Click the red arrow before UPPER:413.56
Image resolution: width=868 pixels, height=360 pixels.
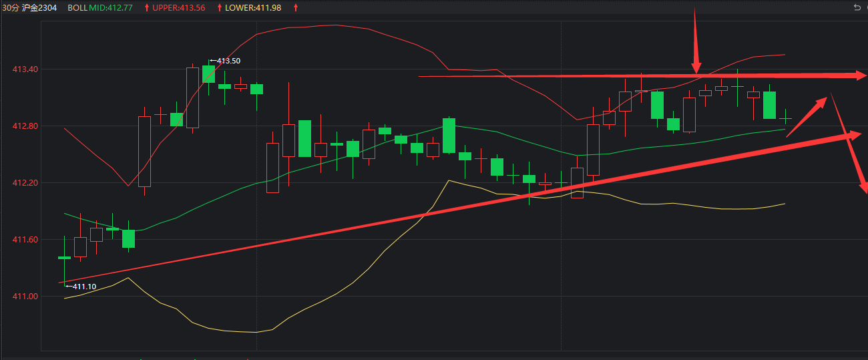pyautogui.click(x=147, y=8)
